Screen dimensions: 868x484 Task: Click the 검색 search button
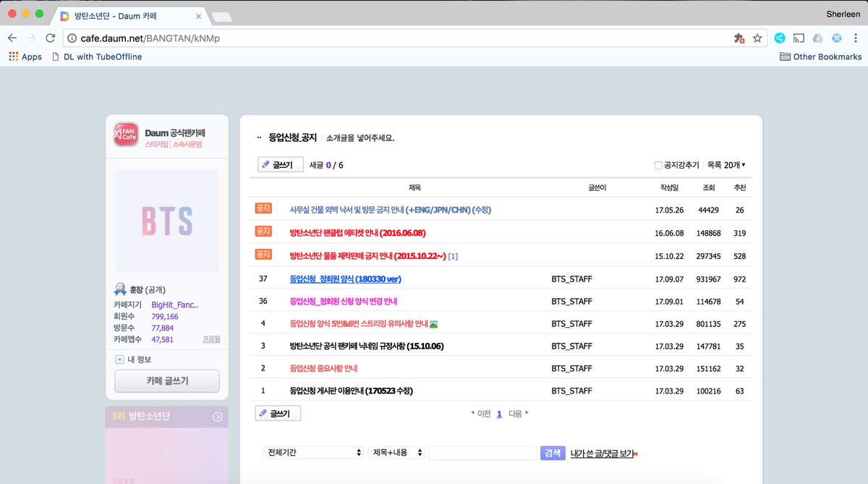pyautogui.click(x=552, y=452)
